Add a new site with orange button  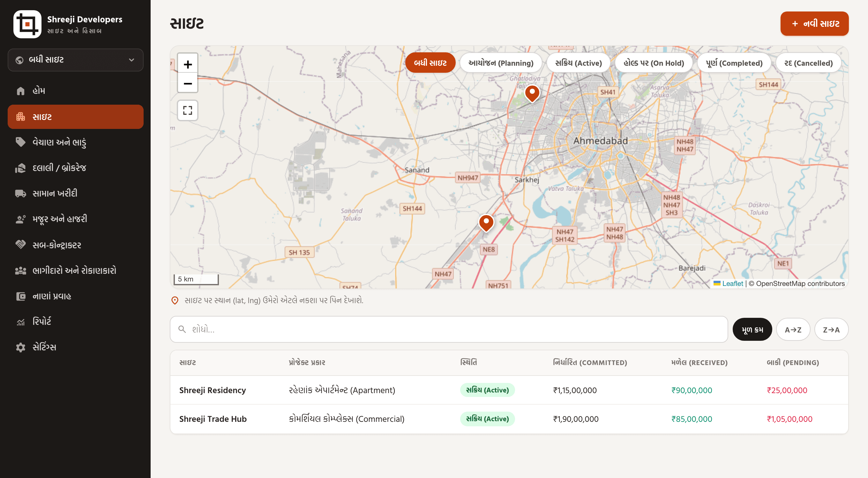814,24
